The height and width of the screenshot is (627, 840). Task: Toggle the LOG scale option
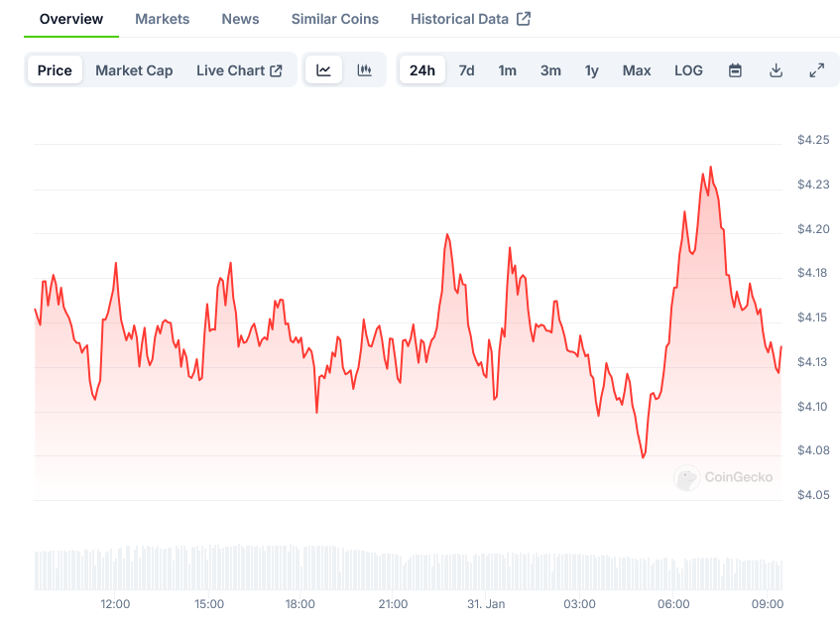(688, 70)
